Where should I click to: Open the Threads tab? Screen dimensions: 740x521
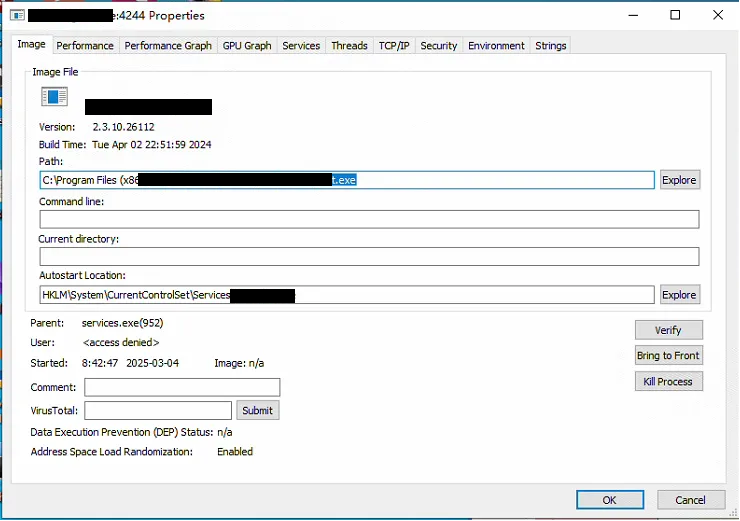point(349,45)
